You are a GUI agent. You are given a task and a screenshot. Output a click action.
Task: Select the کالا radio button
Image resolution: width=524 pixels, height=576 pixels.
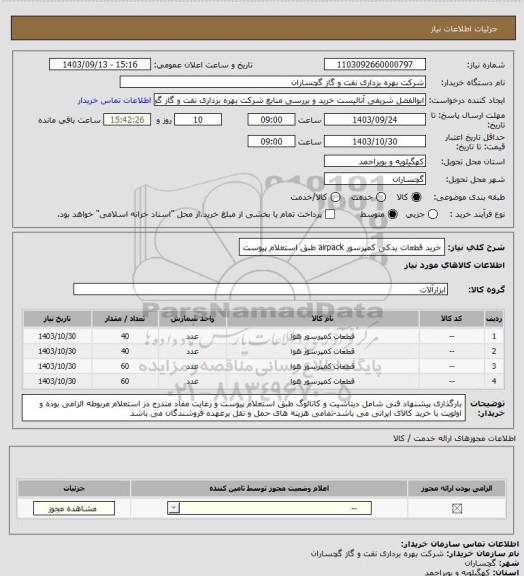(x=416, y=197)
